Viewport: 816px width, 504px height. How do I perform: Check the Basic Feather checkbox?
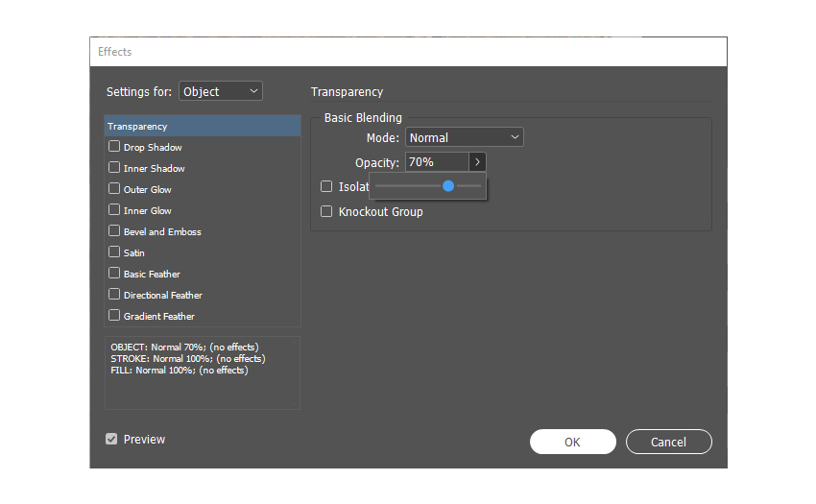pyautogui.click(x=114, y=273)
